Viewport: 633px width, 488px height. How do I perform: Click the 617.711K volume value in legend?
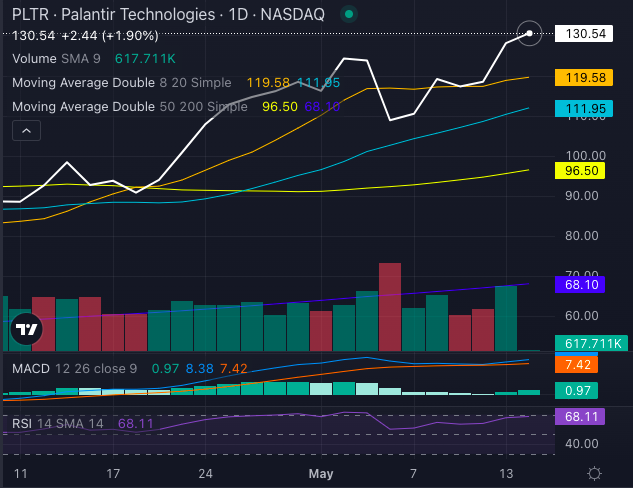145,59
